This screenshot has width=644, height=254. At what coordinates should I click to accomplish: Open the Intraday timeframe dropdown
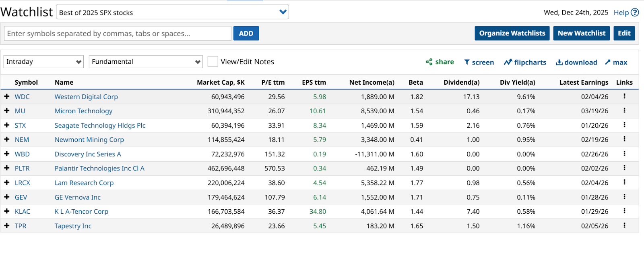(43, 62)
